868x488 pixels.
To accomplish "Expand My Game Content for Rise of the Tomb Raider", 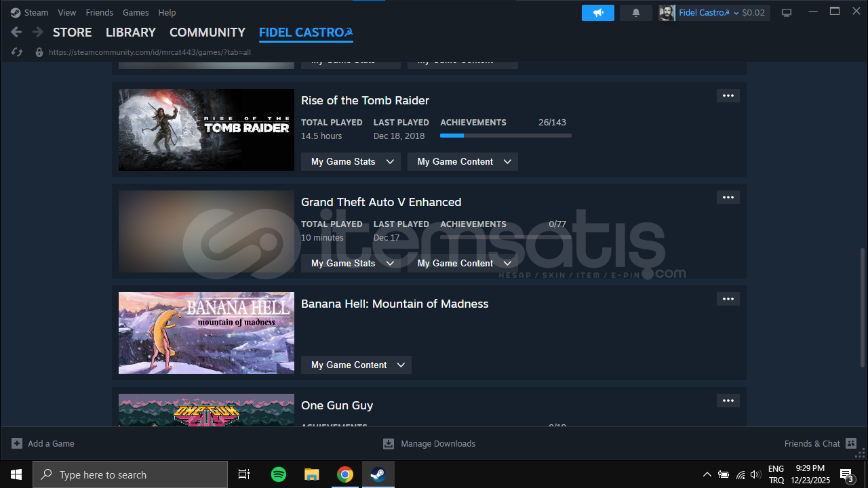I will pos(462,161).
